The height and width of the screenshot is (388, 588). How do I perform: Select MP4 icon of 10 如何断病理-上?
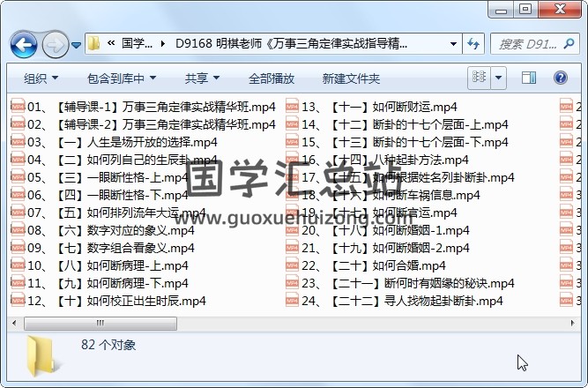coord(18,265)
